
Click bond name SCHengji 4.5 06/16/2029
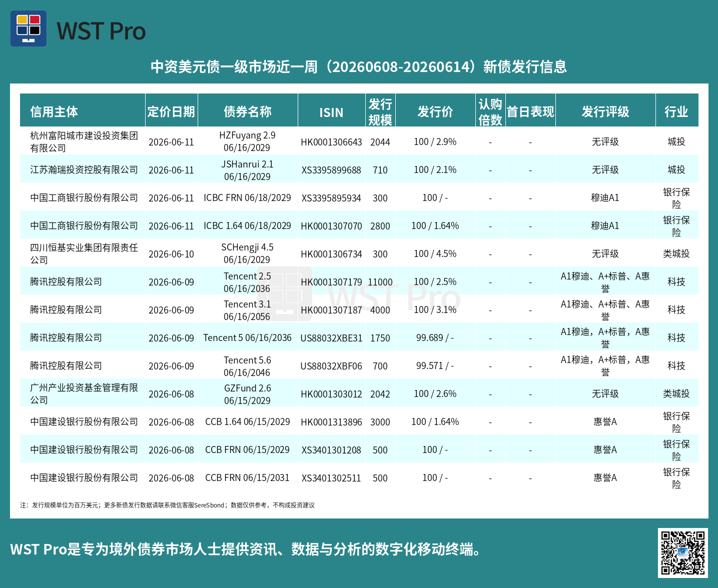click(x=247, y=253)
